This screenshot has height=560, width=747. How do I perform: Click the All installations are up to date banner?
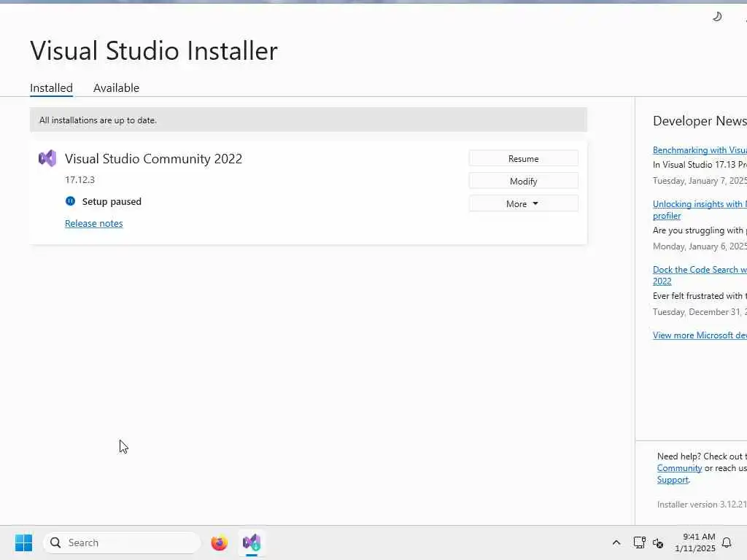pyautogui.click(x=309, y=120)
